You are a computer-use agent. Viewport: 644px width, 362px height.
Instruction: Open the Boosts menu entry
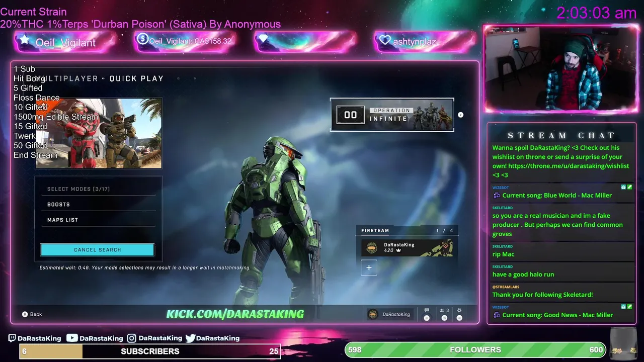(98, 205)
